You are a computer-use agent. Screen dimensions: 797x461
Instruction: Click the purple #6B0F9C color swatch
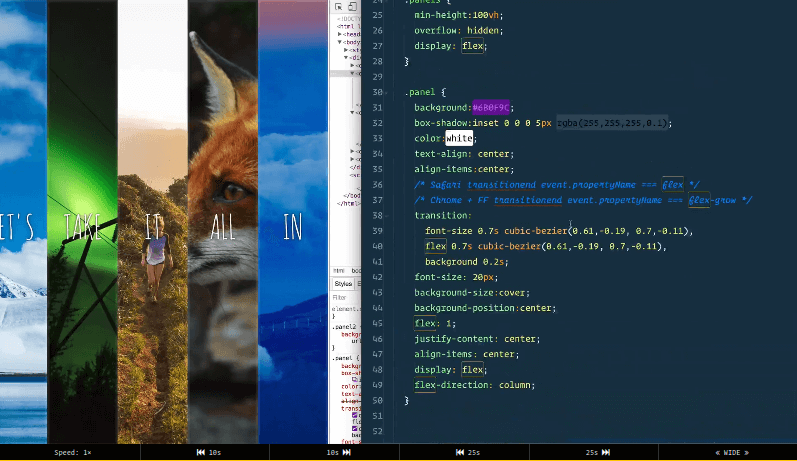pyautogui.click(x=491, y=108)
